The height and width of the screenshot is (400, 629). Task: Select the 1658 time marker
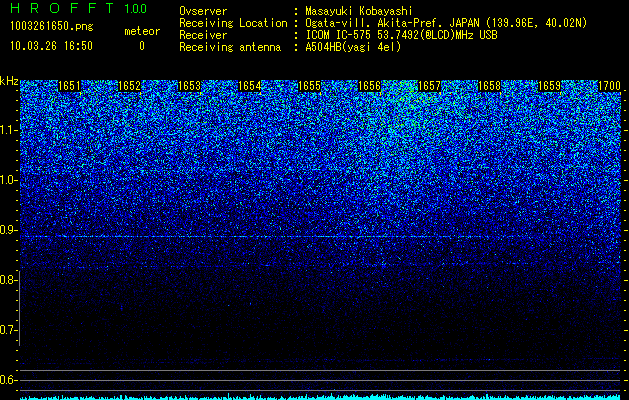pos(489,86)
